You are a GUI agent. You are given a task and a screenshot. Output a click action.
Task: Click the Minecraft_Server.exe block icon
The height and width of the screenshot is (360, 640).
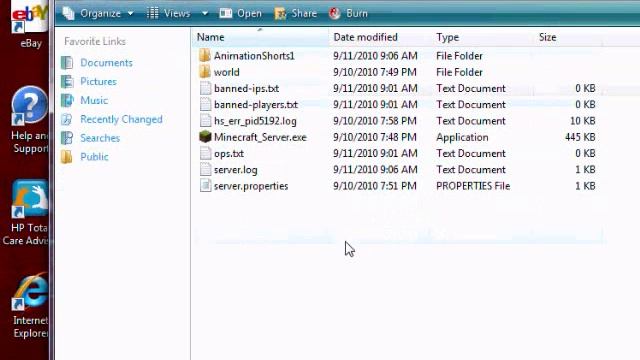(205, 137)
